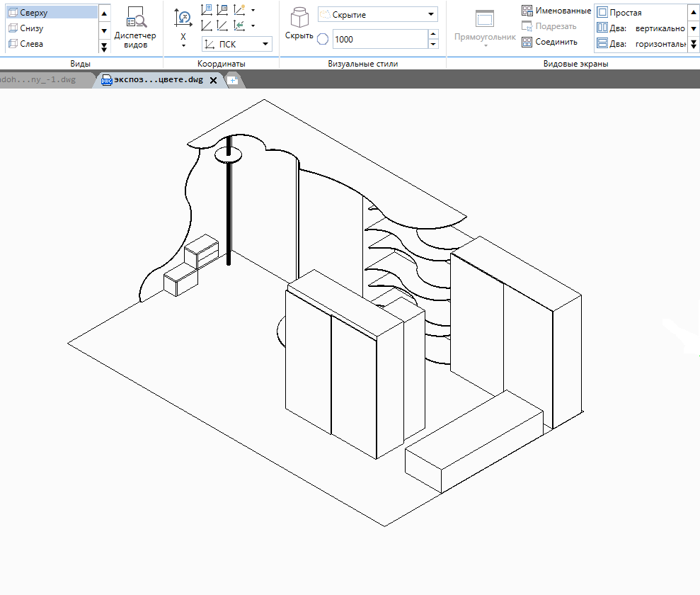The height and width of the screenshot is (595, 700).
Task: Increase the 1000 value with up stepper
Action: pos(433,35)
